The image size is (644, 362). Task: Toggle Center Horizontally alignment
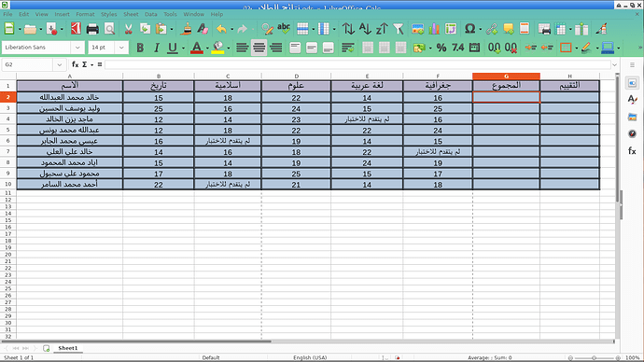pos(259,48)
